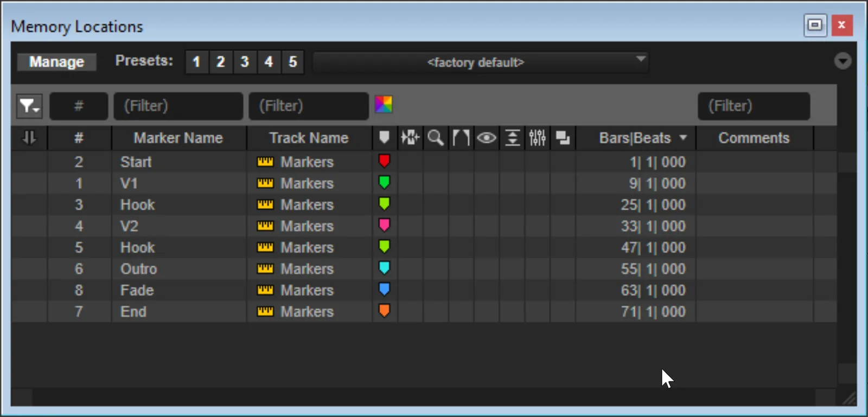
Task: Click the red marker icon for Start
Action: 384,161
